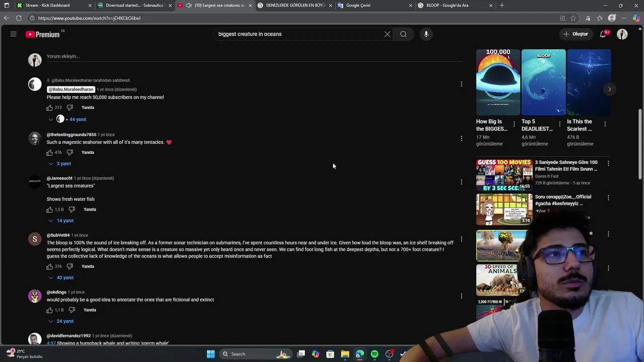Bookmark page with the address bar star
644x362 pixels.
coord(573,18)
